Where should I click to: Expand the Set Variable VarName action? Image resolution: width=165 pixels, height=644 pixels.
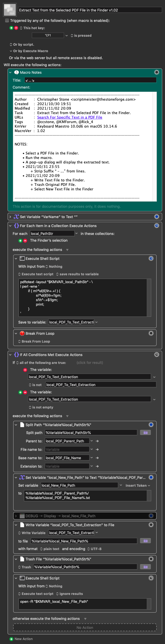[10, 217]
